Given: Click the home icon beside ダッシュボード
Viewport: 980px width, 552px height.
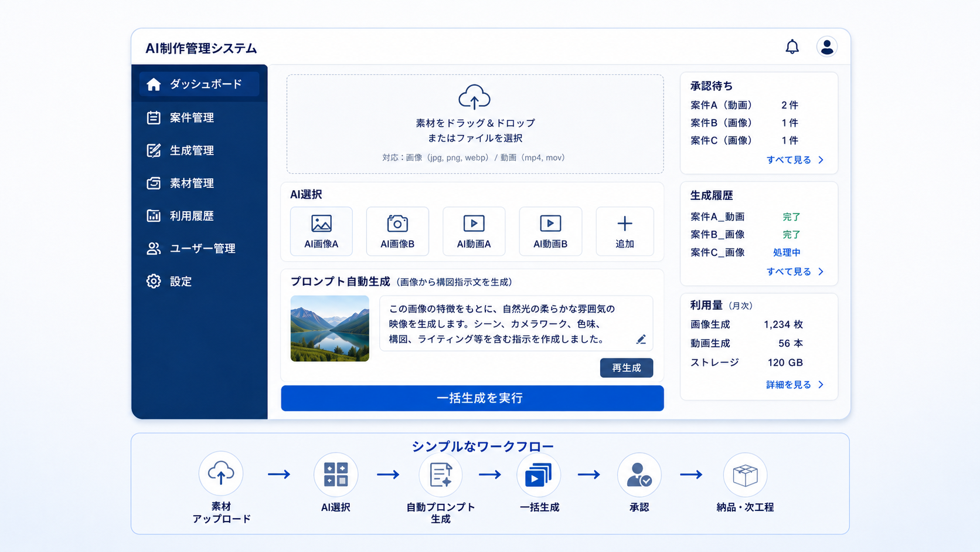Looking at the screenshot, I should (154, 84).
